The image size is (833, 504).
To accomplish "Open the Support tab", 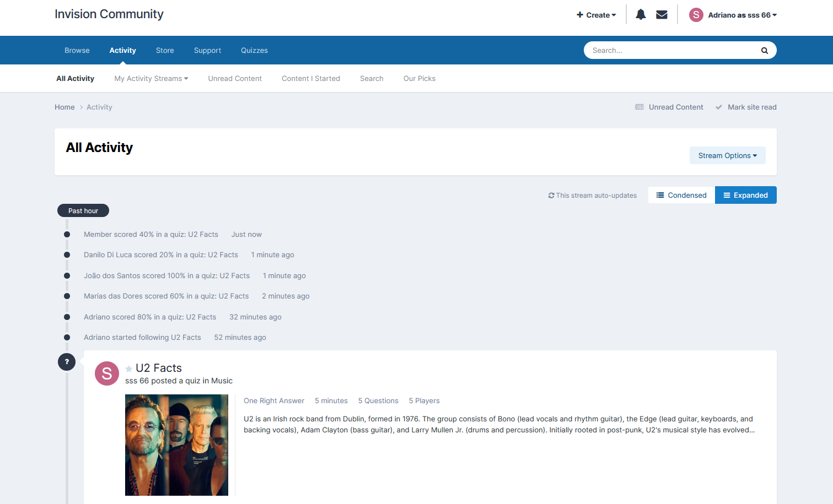I will click(207, 51).
